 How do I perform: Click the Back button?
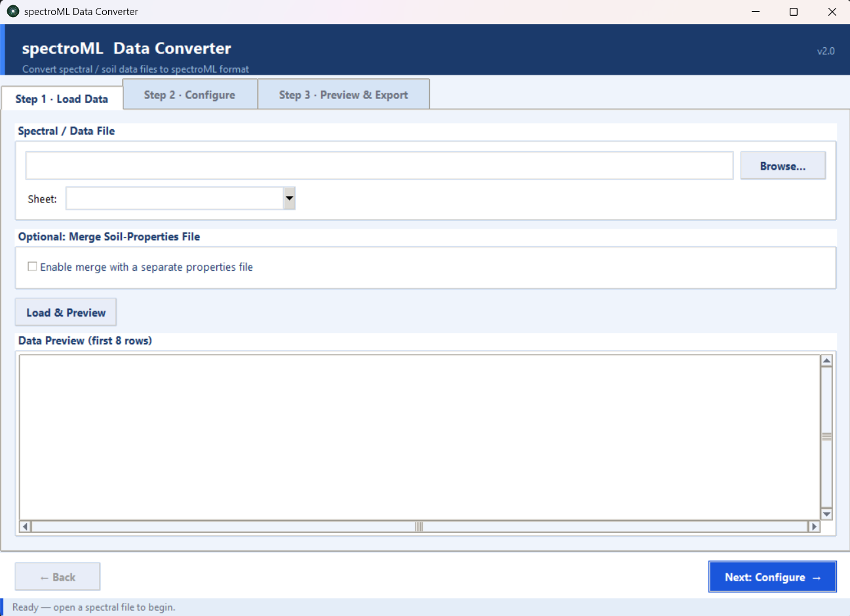58,577
